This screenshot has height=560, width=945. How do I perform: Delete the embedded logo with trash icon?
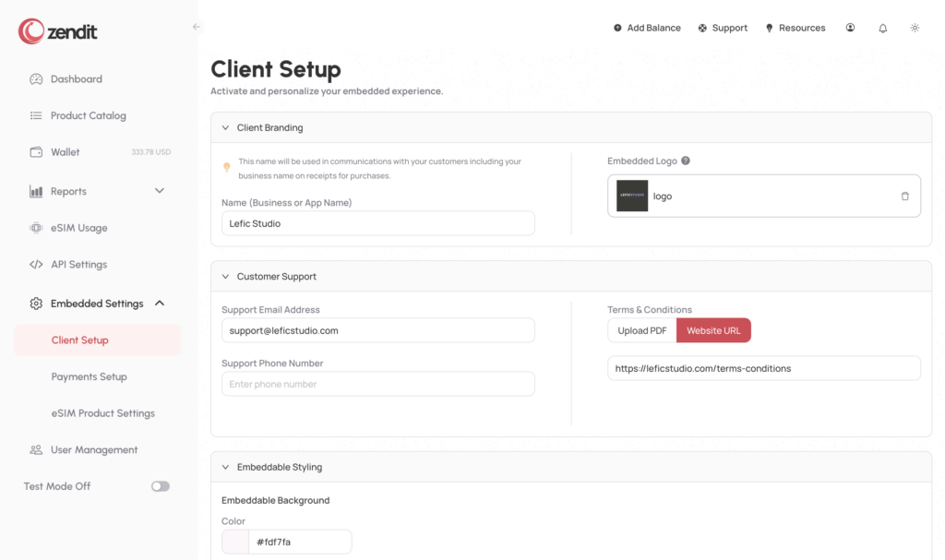[904, 197]
